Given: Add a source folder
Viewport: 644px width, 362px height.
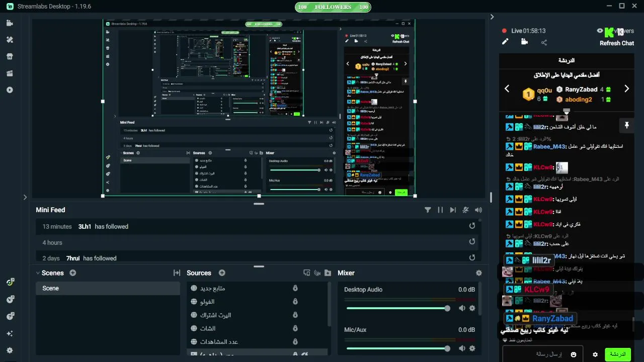Looking at the screenshot, I should click(328, 273).
